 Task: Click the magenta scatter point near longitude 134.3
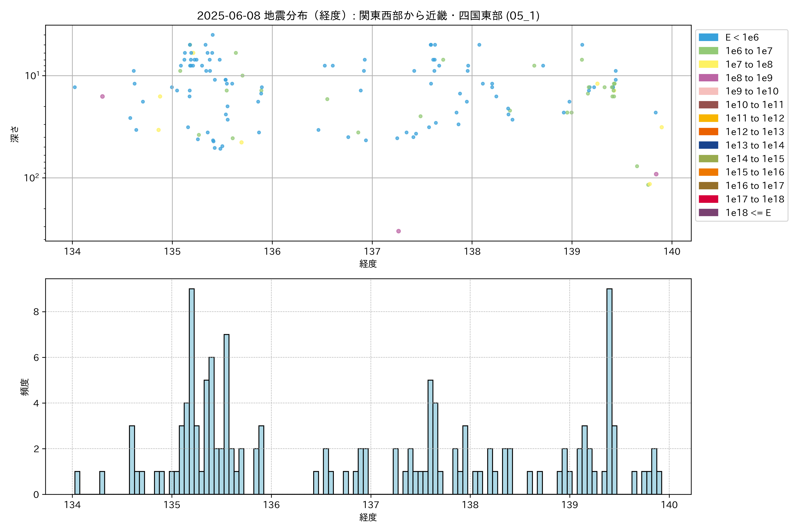[x=102, y=96]
